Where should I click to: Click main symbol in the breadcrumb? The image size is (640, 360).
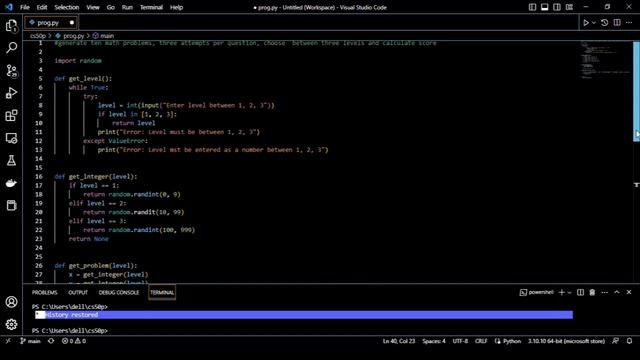click(103, 36)
